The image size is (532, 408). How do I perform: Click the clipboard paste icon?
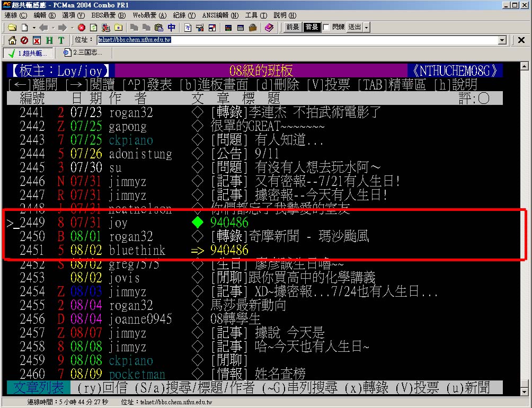159,28
